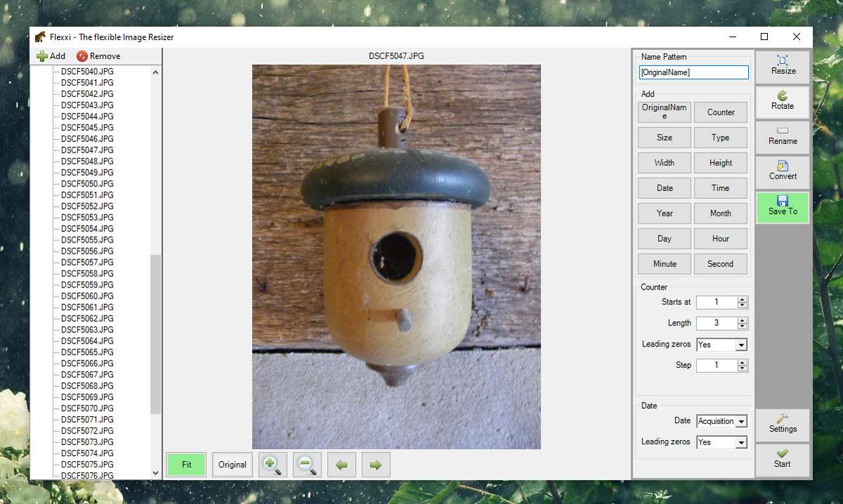Add Size to the name pattern
Viewport: 843px width, 504px height.
tap(664, 138)
